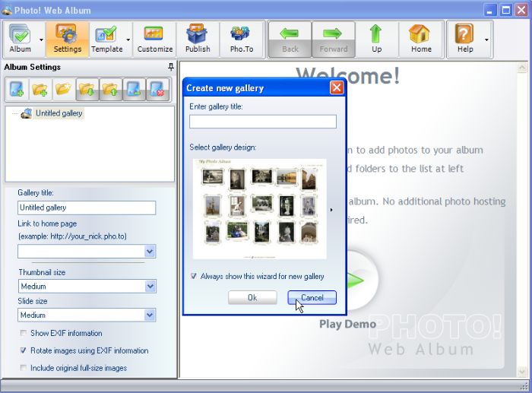
Task: Click the move folder down icon
Action: click(87, 89)
